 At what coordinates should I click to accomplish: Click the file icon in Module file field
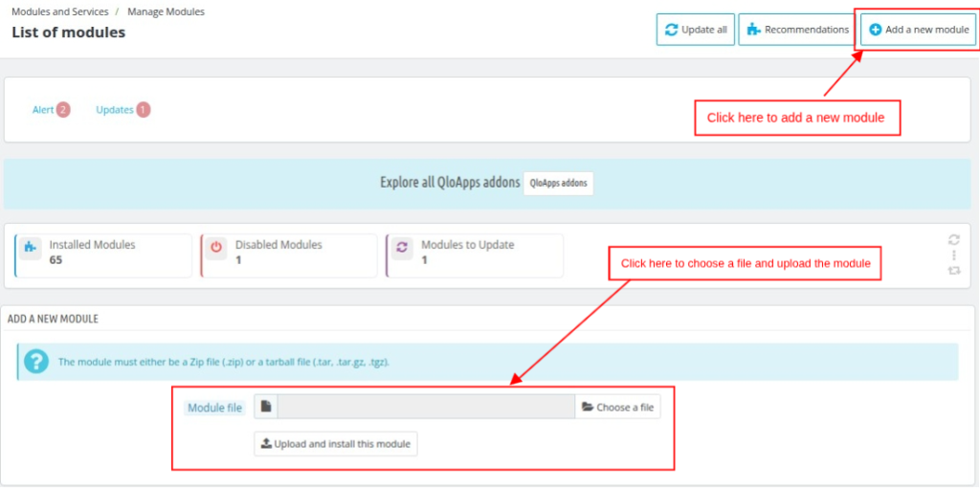click(266, 407)
